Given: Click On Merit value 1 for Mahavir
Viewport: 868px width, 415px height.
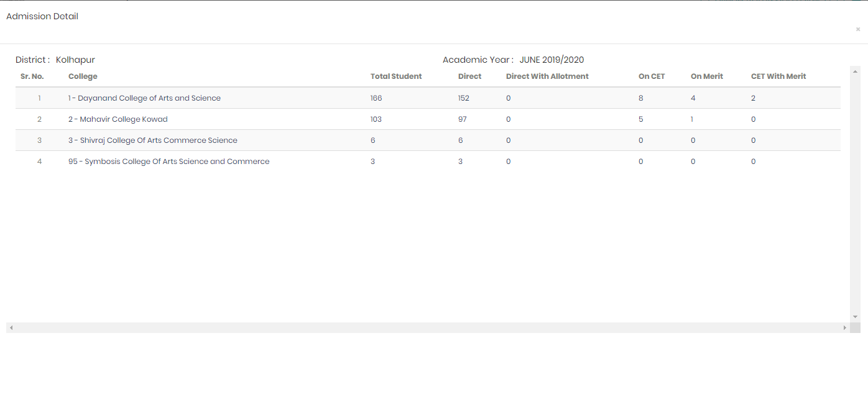Looking at the screenshot, I should (692, 119).
